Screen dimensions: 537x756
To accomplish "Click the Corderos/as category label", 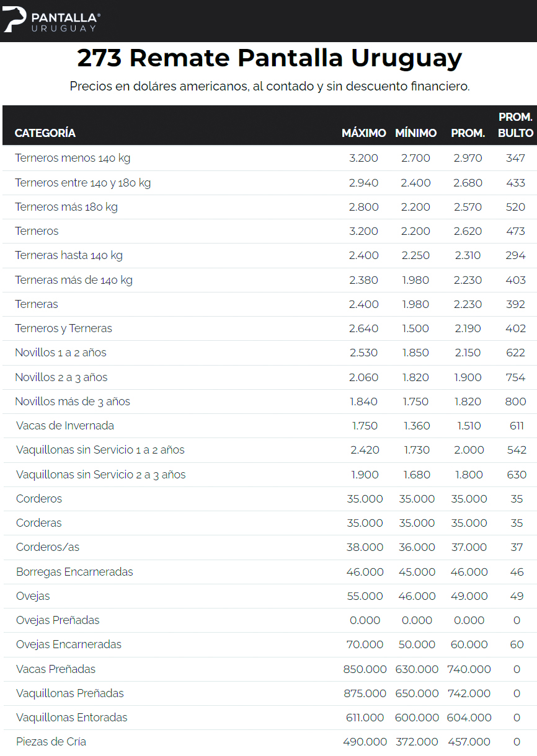I will pos(48,547).
